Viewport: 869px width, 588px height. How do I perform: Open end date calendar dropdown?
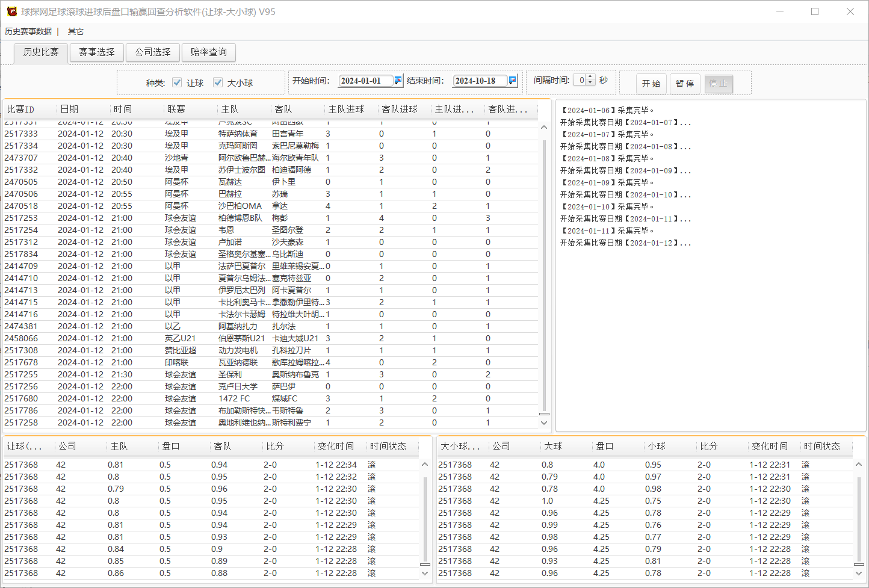tap(512, 80)
